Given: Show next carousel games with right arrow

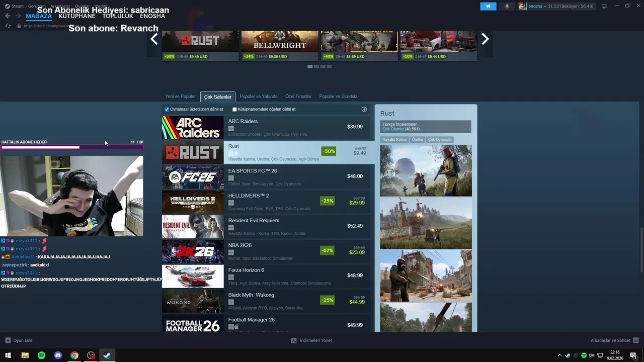Looking at the screenshot, I should 485,39.
